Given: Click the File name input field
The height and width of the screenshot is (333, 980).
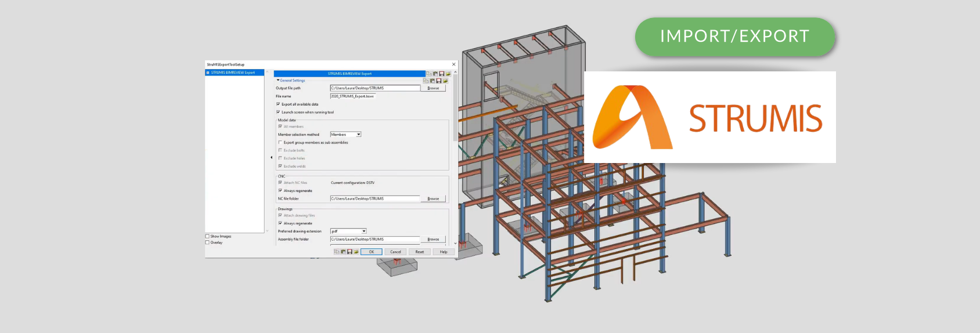Looking at the screenshot, I should click(353, 96).
